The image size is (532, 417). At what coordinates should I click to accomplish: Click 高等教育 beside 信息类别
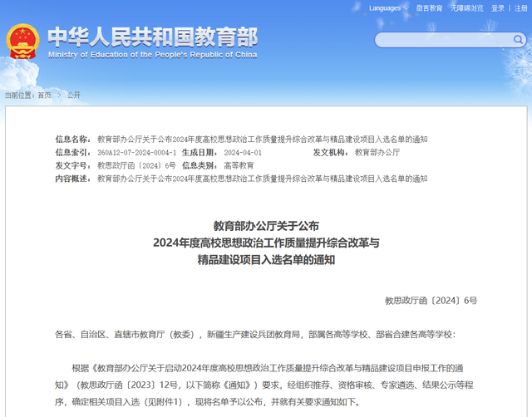point(239,165)
